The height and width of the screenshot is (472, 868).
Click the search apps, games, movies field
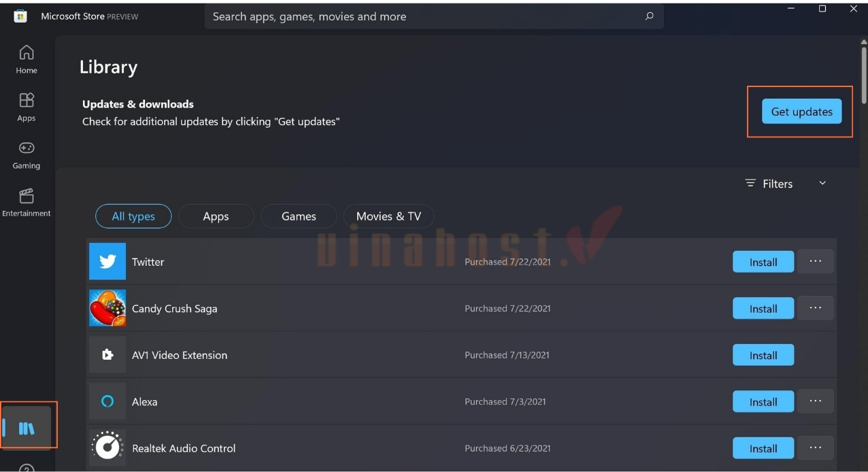click(434, 16)
